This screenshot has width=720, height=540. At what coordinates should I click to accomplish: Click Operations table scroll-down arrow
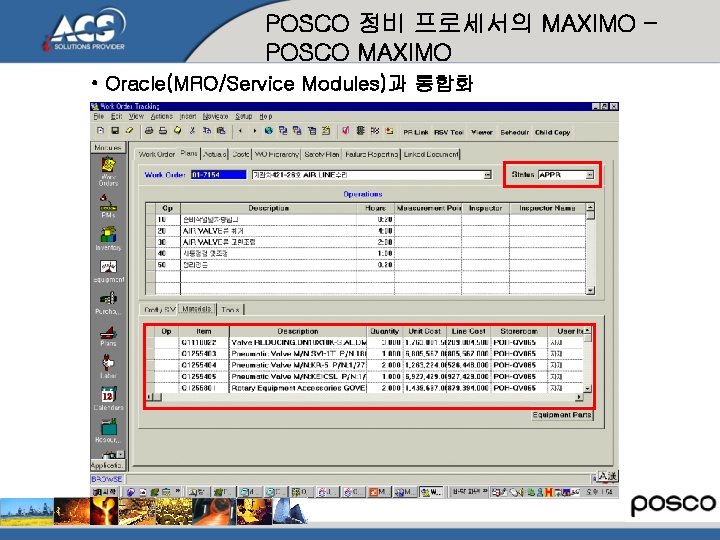pyautogui.click(x=590, y=290)
